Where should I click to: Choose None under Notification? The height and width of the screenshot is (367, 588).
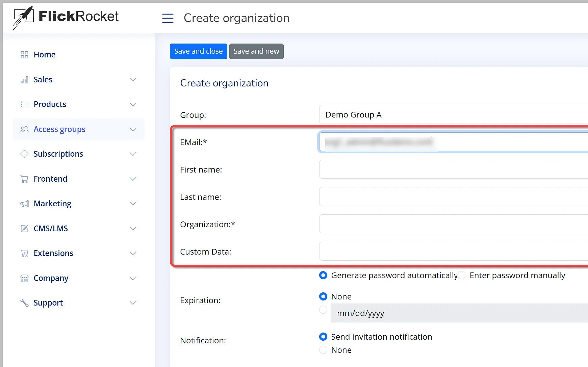click(323, 350)
